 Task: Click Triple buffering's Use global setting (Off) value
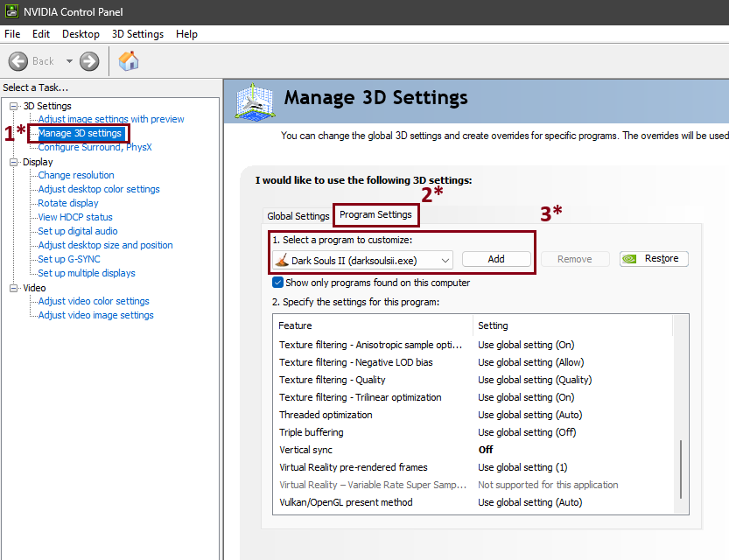pos(527,432)
